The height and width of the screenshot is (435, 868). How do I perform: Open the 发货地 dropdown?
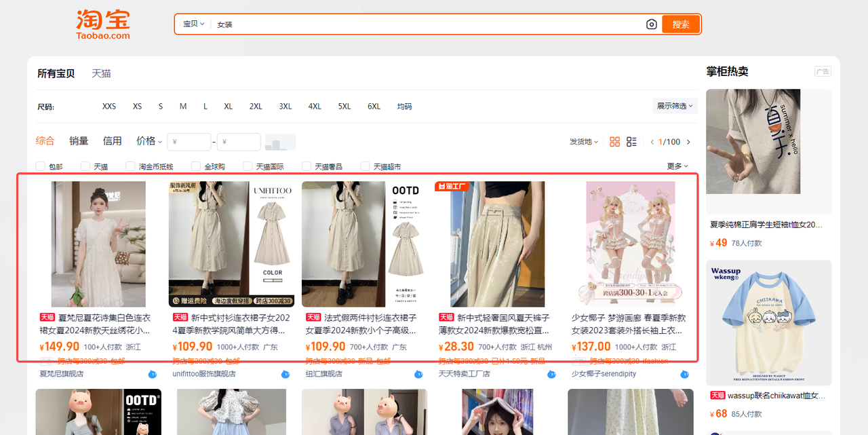click(x=584, y=142)
